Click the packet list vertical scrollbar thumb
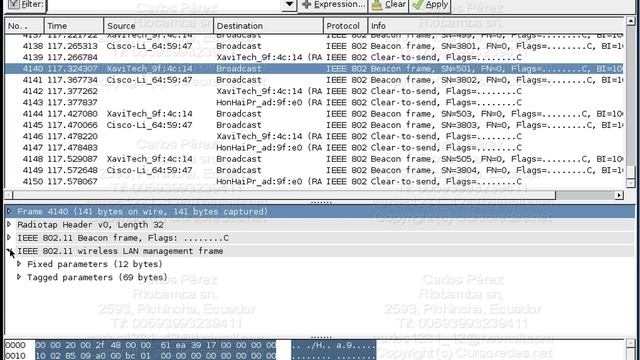Screen dimensions: 640x360 tap(631, 172)
